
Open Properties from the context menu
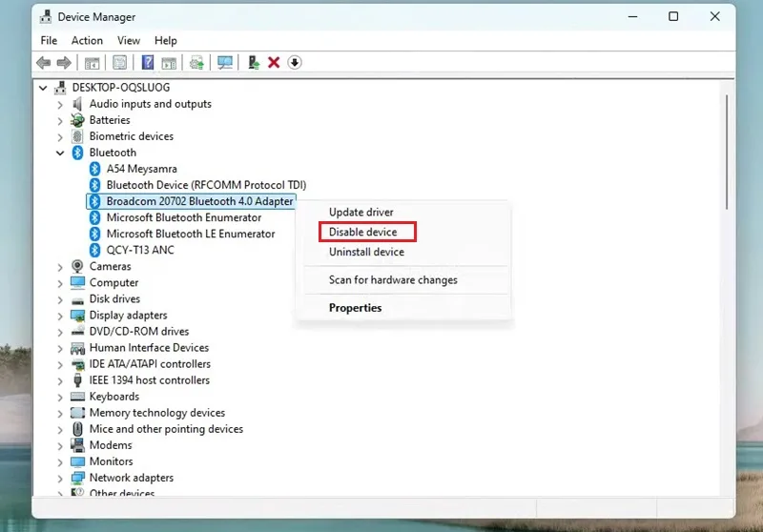pyautogui.click(x=355, y=308)
